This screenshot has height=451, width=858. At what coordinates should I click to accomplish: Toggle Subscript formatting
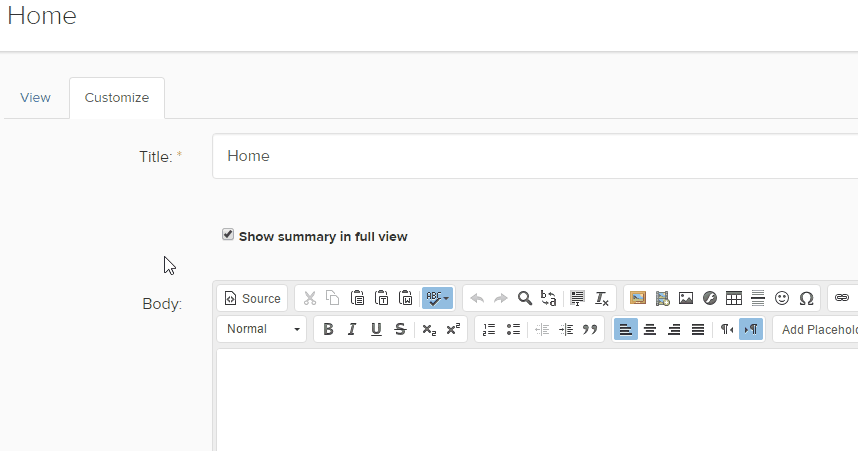coord(429,329)
